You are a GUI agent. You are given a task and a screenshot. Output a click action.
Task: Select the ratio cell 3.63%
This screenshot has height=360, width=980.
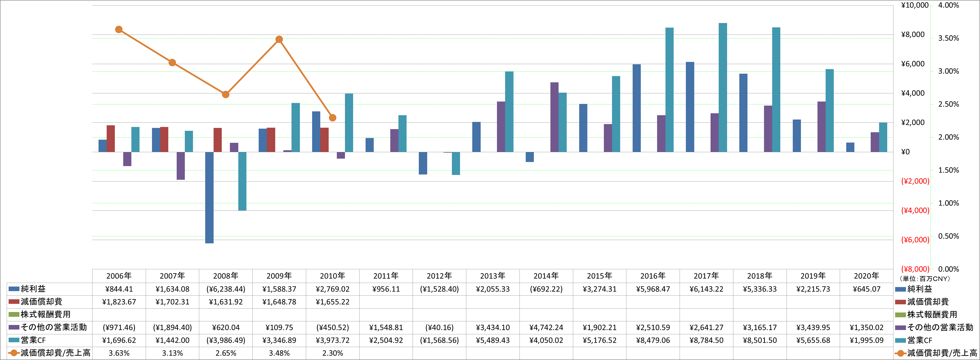[119, 353]
